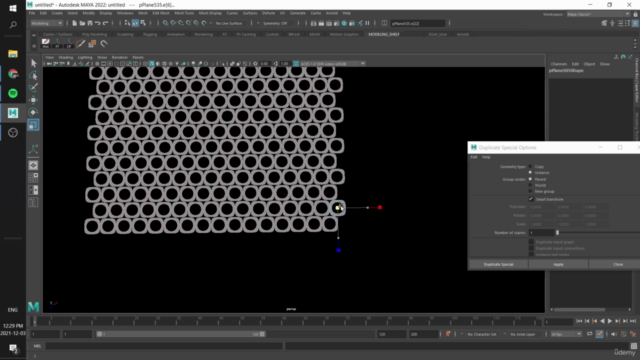
Task: Open the viewport color space ACES dropdown
Action: click(x=333, y=64)
